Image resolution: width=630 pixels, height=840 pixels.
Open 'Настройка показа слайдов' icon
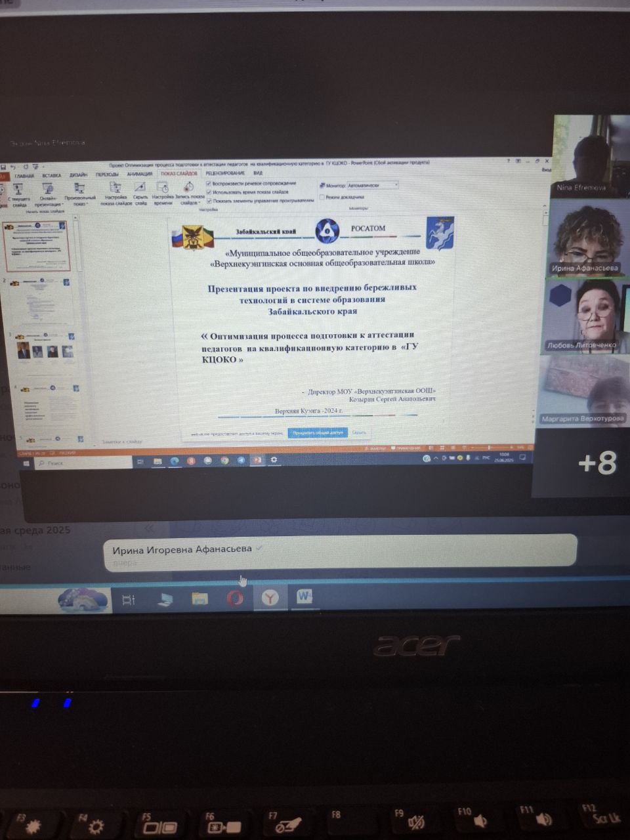click(116, 194)
